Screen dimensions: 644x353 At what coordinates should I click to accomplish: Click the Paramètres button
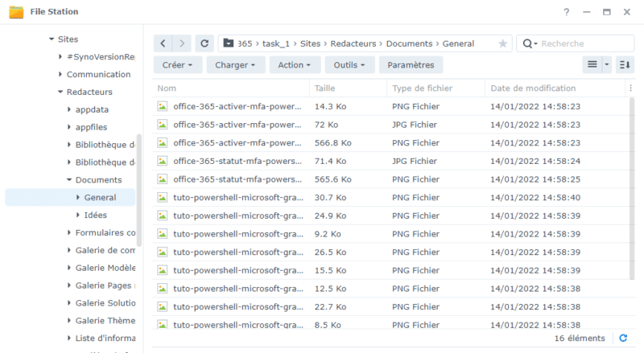point(411,65)
